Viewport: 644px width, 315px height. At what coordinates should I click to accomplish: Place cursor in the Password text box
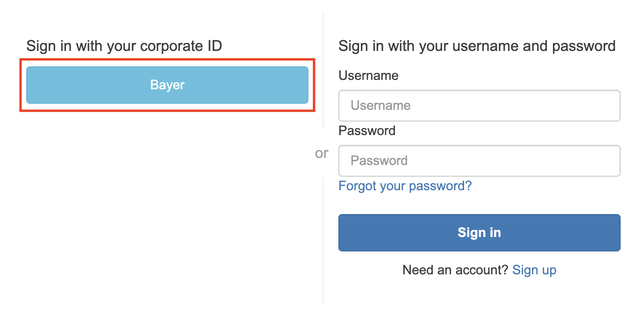(479, 161)
